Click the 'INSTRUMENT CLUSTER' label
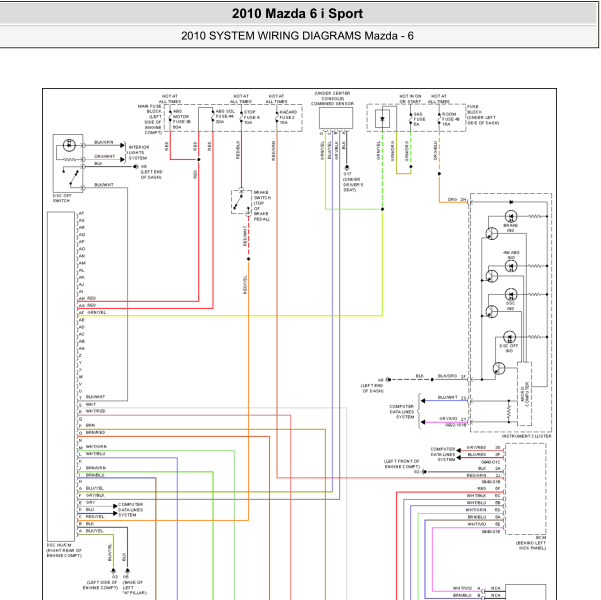The image size is (601, 600). click(527, 436)
